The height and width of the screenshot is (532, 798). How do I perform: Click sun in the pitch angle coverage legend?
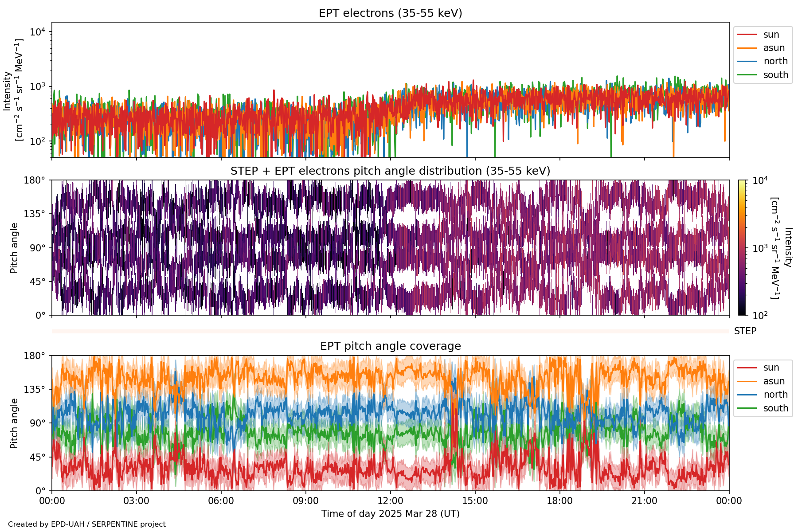tap(771, 368)
